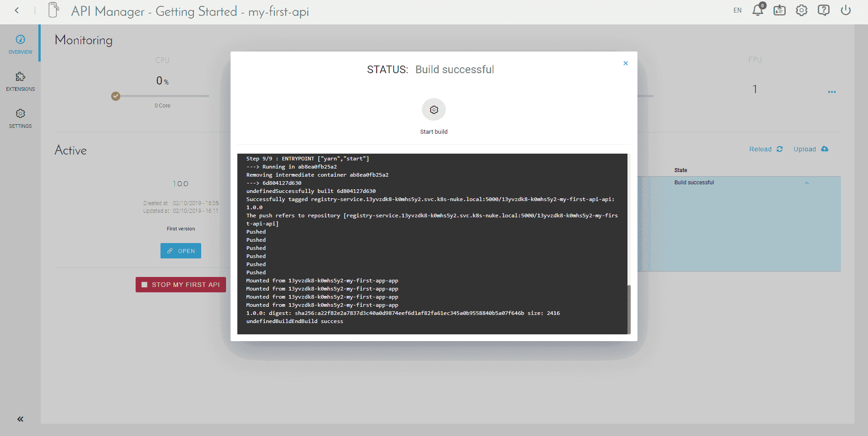Open the dashboard icon next to the bell

click(779, 10)
